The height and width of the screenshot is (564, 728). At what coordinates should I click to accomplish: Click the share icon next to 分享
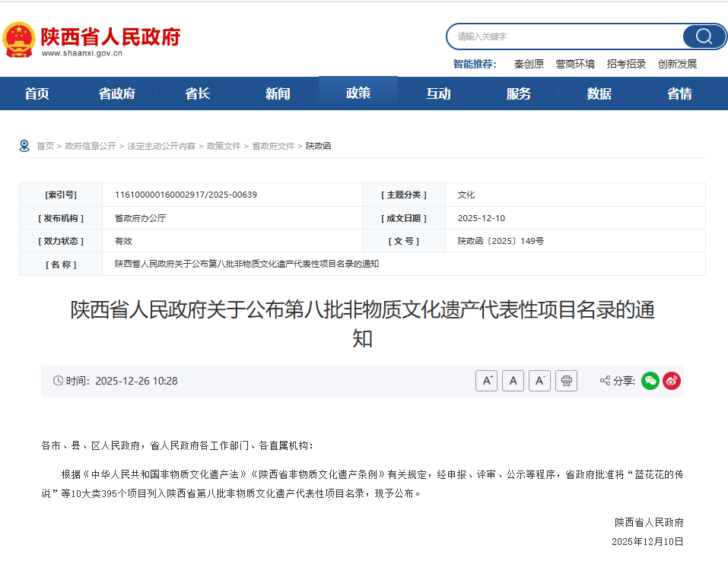coord(605,381)
